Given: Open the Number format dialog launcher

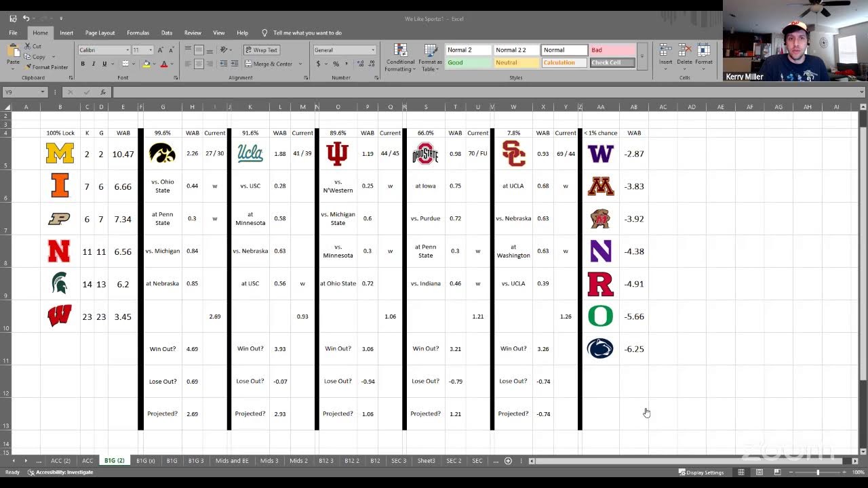Looking at the screenshot, I should point(376,78).
